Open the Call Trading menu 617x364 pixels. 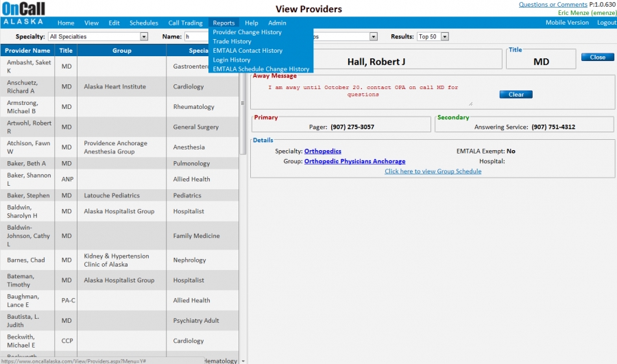pos(185,23)
